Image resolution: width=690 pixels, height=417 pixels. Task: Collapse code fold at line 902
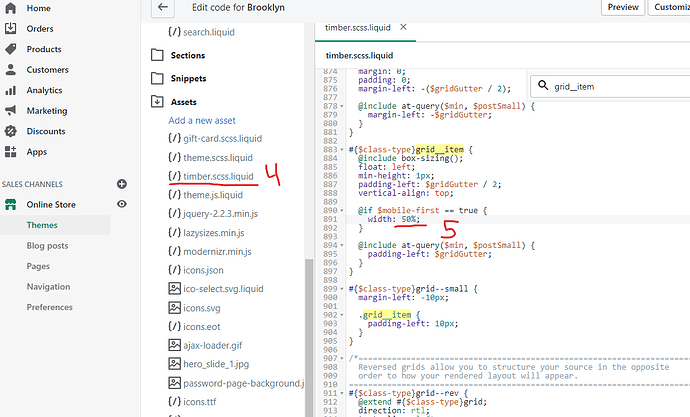[x=342, y=315]
